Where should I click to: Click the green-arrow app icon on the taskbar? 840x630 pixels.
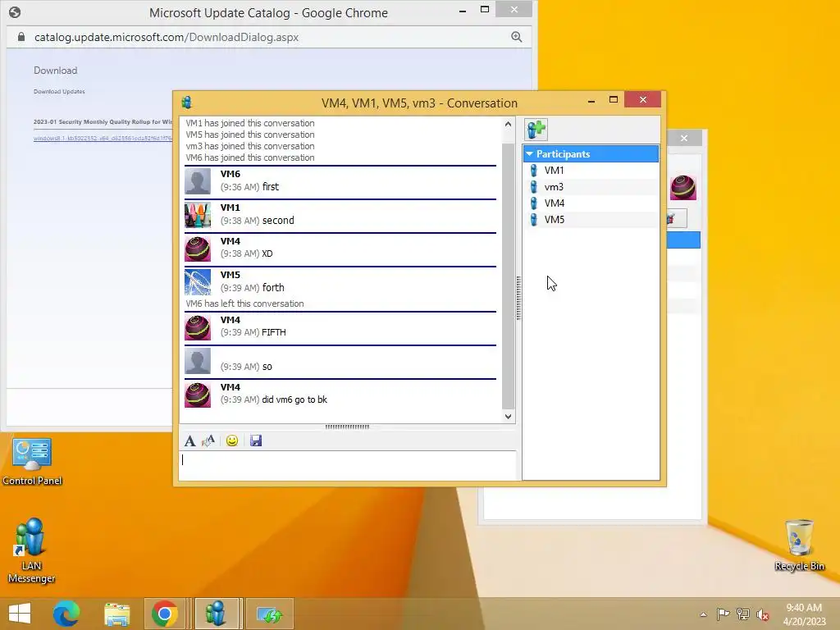271,614
